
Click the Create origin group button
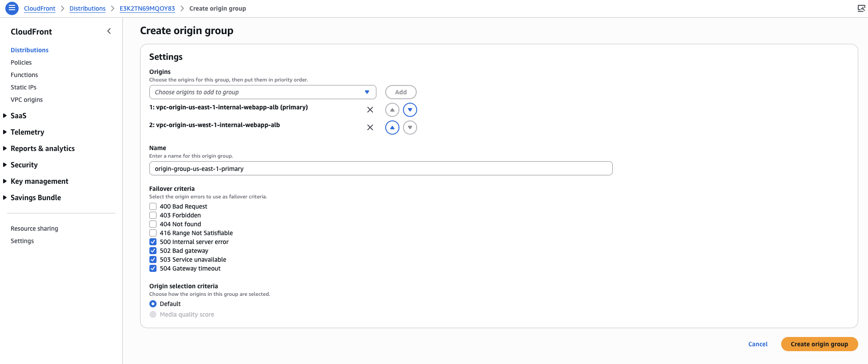(x=819, y=344)
